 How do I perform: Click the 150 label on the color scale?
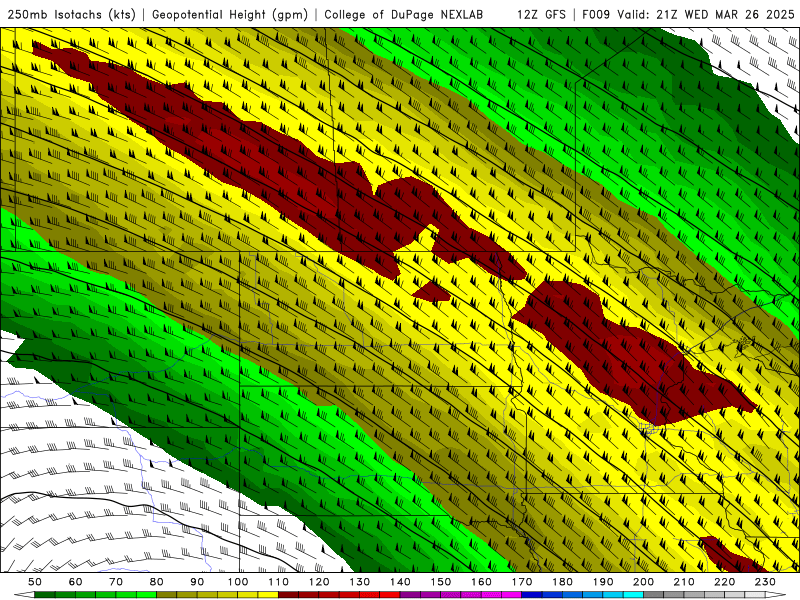click(441, 582)
